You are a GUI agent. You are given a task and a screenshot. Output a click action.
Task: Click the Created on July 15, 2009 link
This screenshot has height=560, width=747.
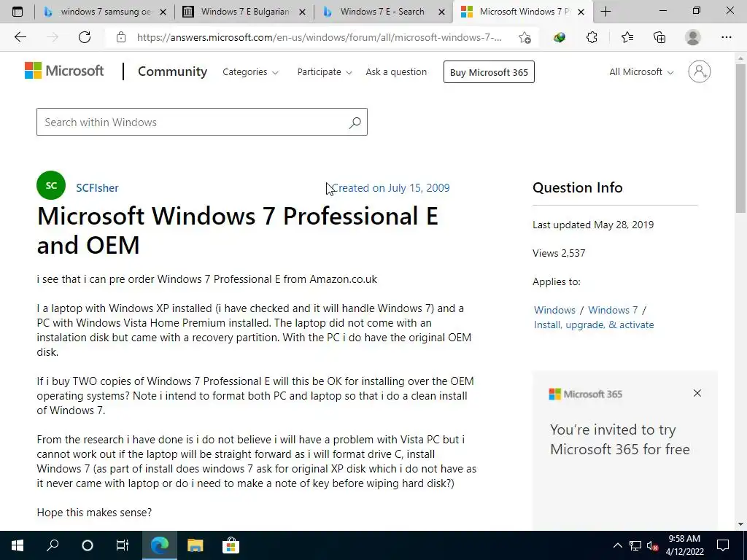(x=391, y=188)
